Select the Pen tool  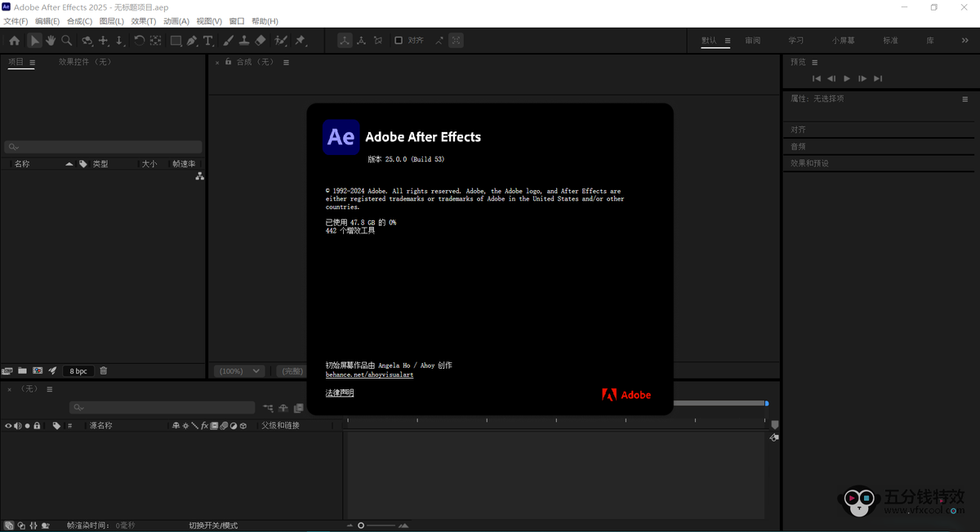(192, 40)
